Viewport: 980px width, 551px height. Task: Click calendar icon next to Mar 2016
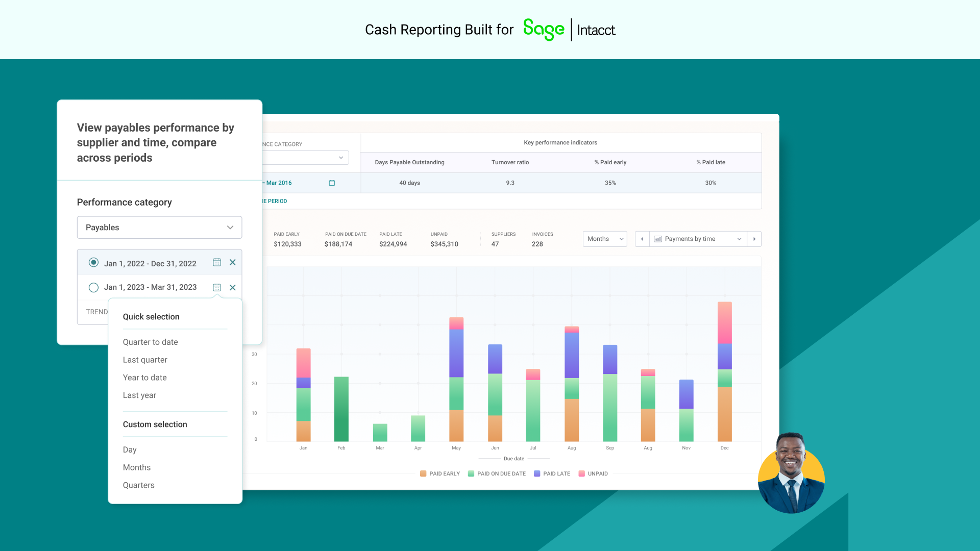click(332, 183)
